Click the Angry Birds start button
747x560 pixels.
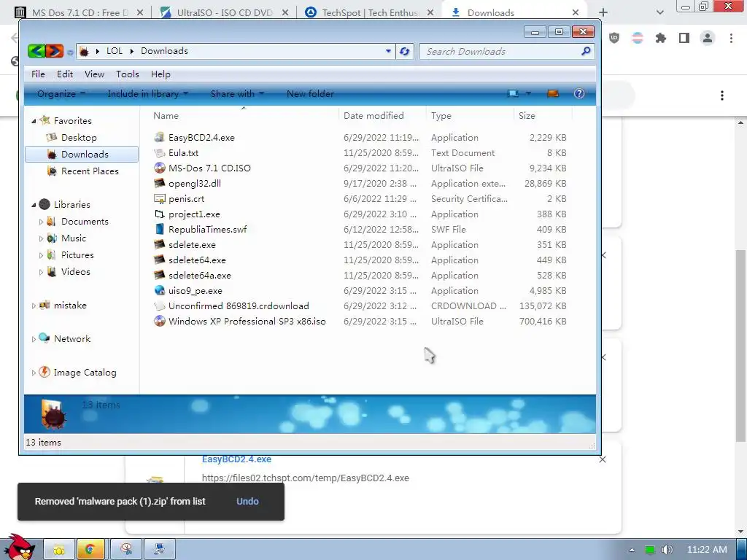click(19, 547)
